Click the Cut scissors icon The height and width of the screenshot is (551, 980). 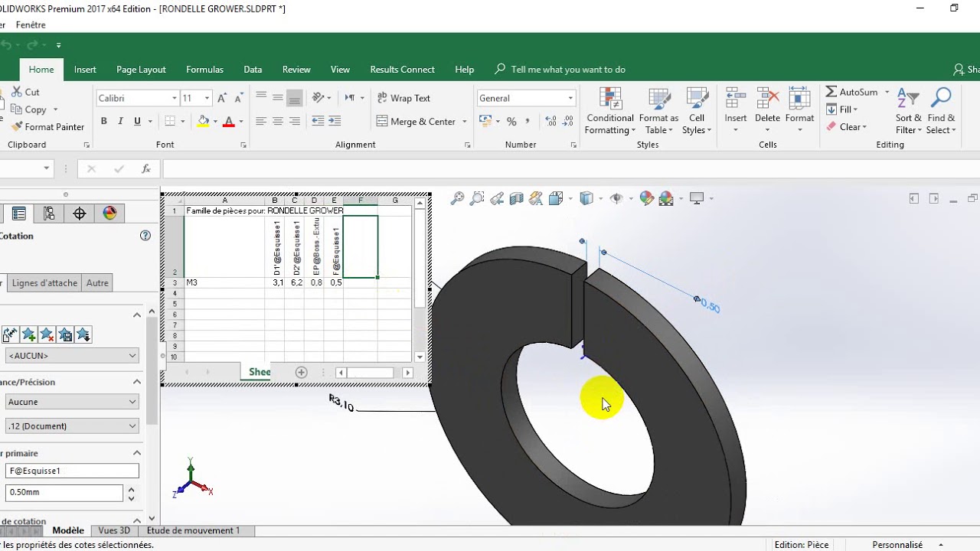[16, 92]
